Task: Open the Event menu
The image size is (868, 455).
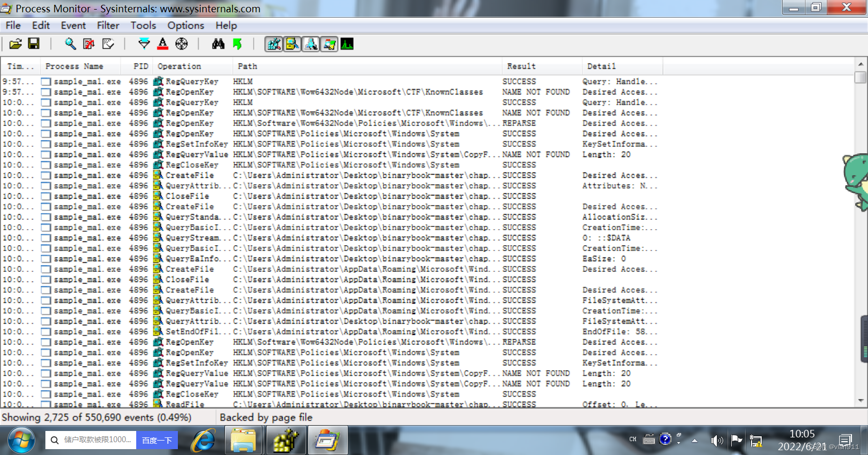Action: point(73,25)
